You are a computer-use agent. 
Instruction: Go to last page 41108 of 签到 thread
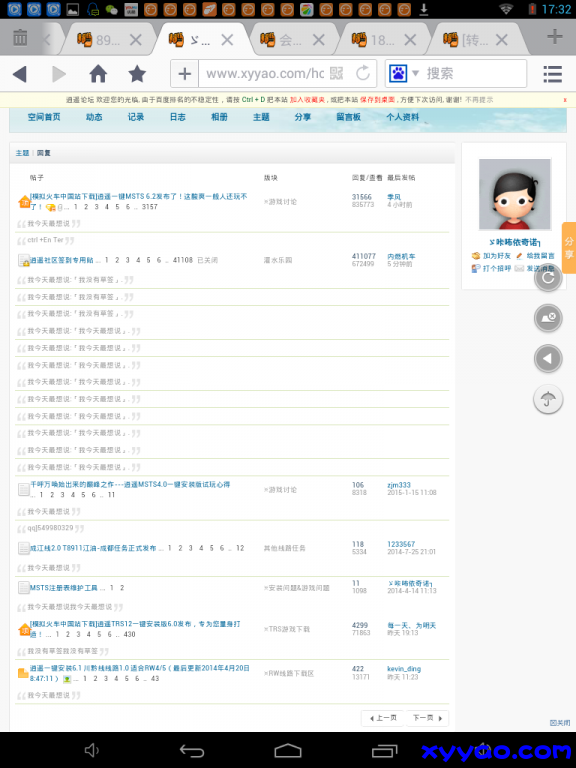(x=183, y=260)
